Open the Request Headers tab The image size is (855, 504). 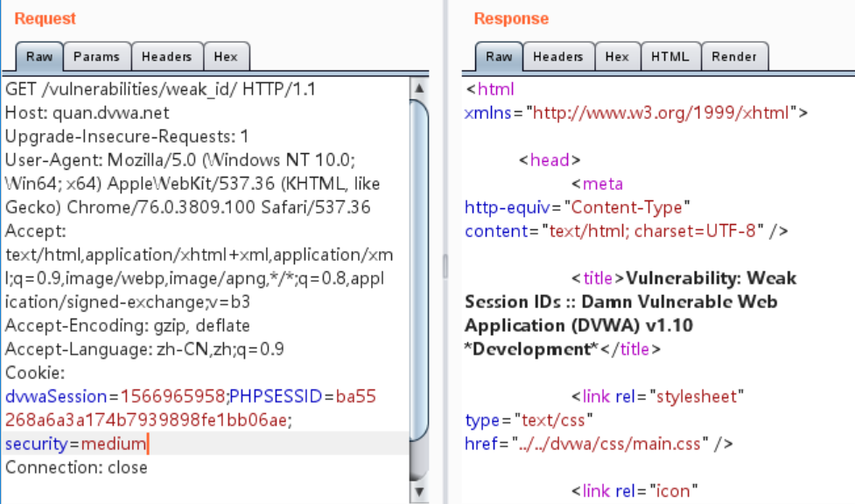point(167,57)
